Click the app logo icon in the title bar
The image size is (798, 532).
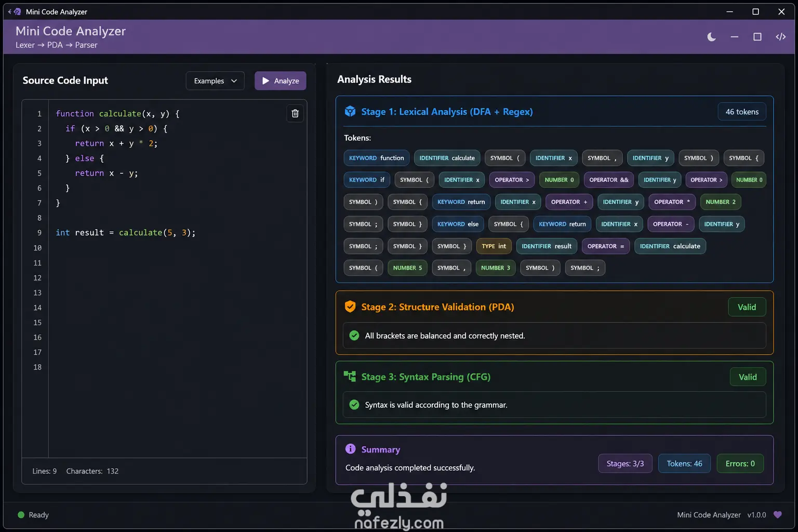[x=18, y=11]
